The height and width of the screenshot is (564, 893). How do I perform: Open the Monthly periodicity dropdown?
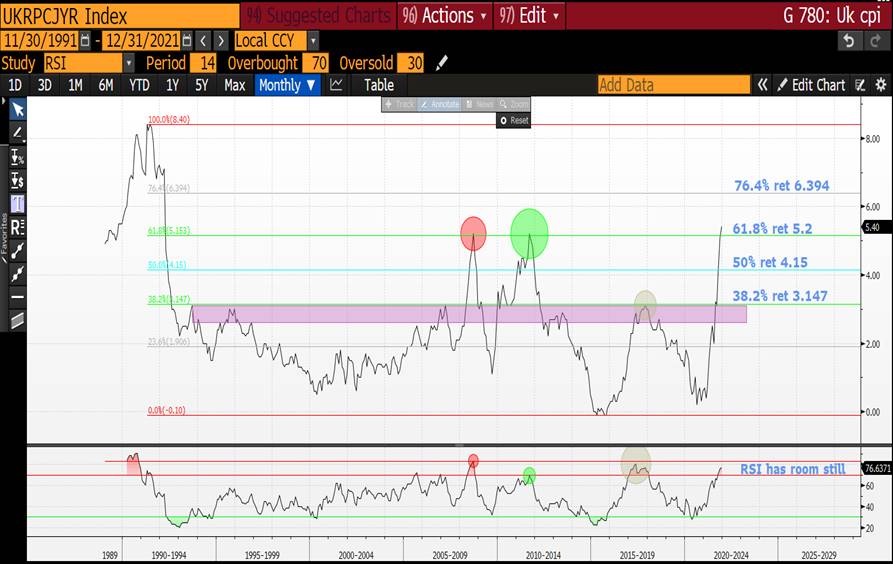pos(288,85)
